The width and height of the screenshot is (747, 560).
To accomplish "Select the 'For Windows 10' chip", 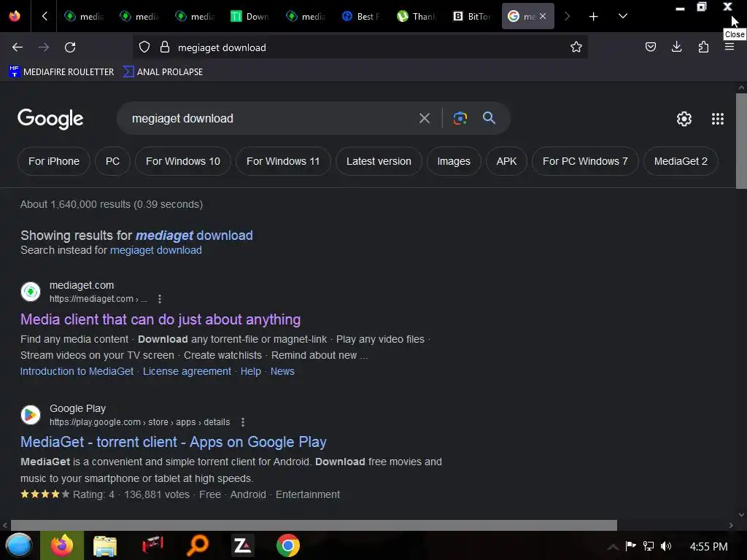I will pyautogui.click(x=183, y=161).
